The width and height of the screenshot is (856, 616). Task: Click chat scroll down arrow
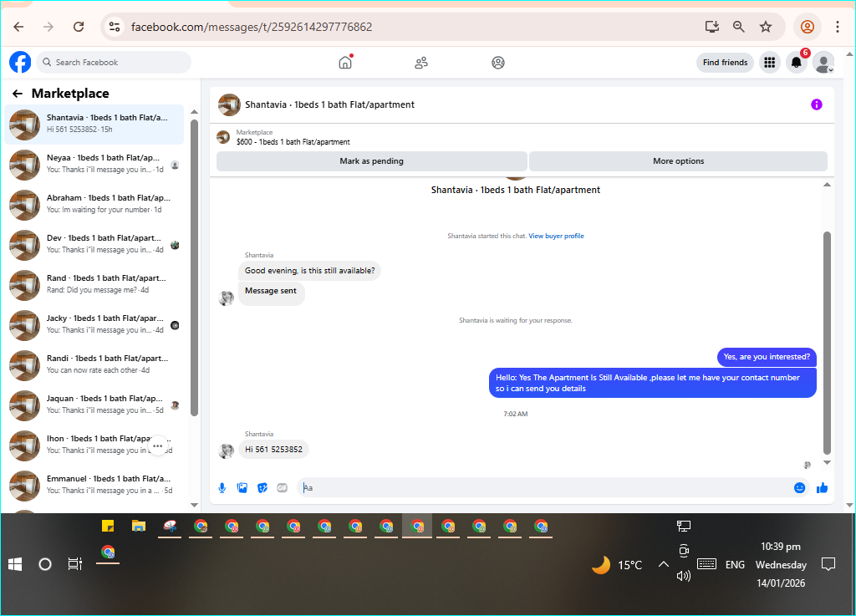(827, 463)
